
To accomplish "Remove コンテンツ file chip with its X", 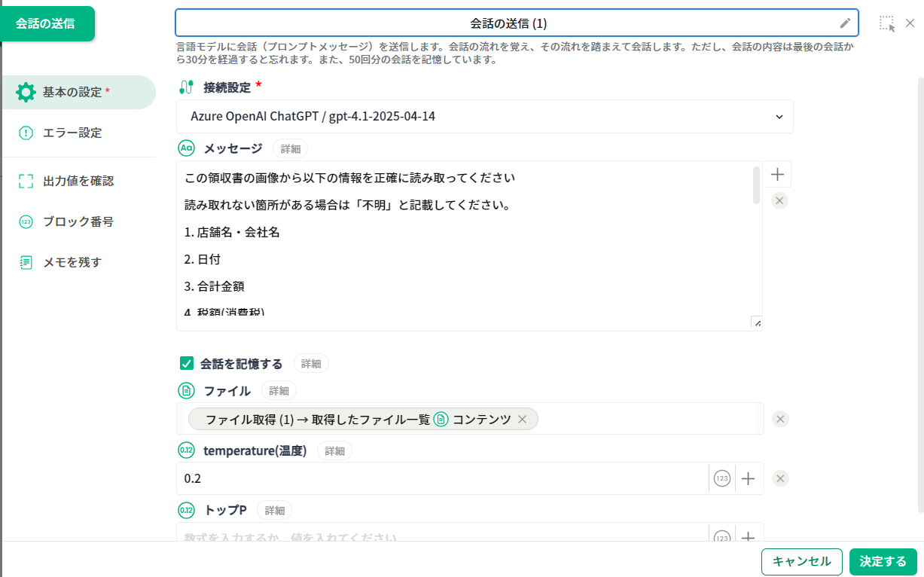I will 523,420.
